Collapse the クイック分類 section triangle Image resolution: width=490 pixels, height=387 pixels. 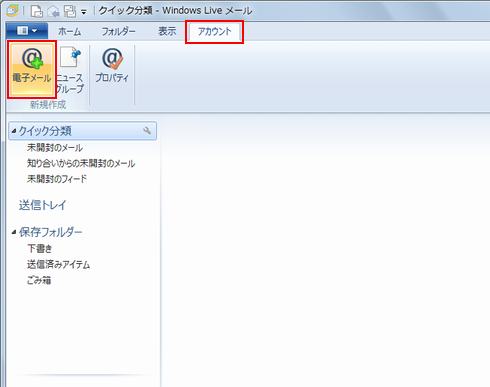tap(14, 131)
